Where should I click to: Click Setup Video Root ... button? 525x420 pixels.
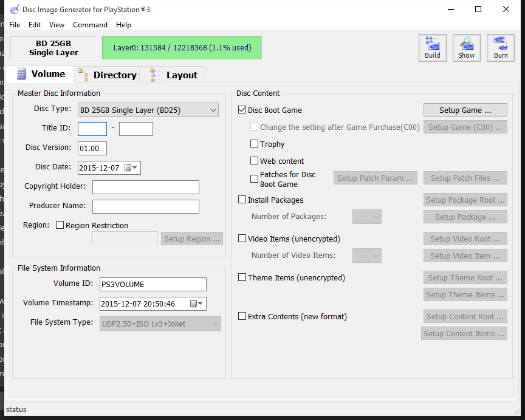(465, 239)
